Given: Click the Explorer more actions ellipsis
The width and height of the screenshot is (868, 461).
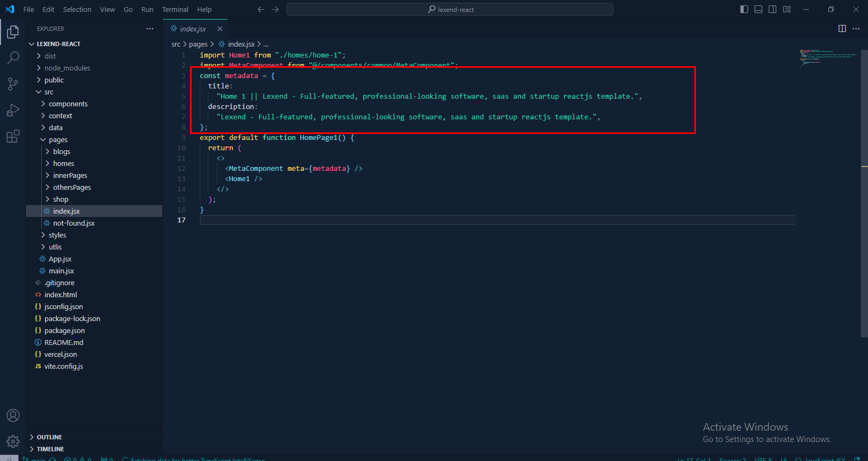Looking at the screenshot, I should [150, 29].
